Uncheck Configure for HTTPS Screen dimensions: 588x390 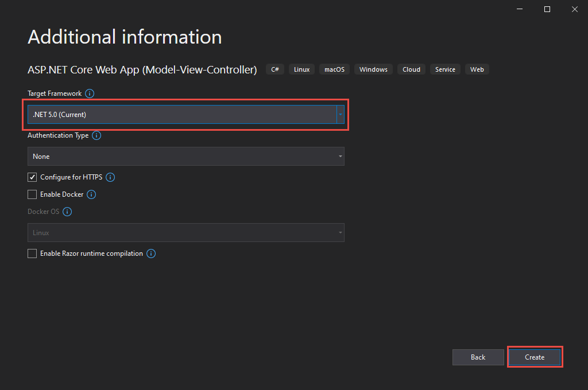[32, 177]
